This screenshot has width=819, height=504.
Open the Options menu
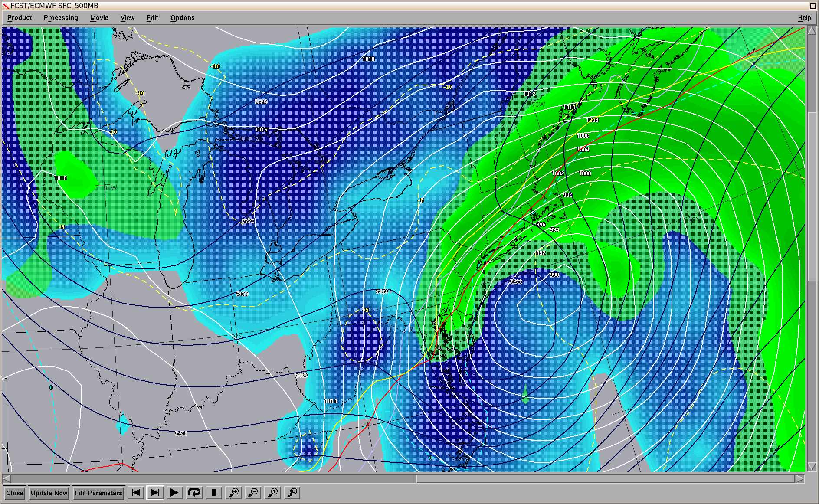182,18
